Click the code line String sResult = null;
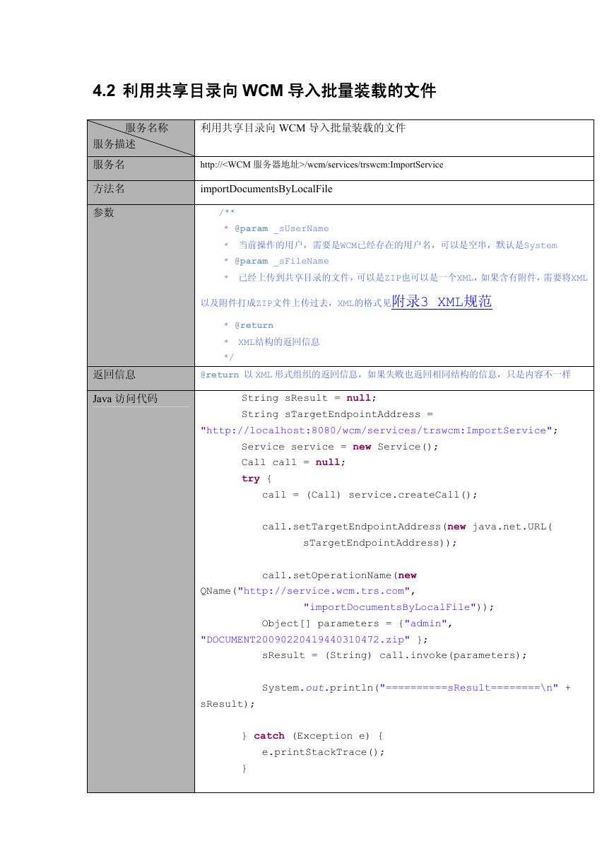Viewport: 614px width, 868px height. tap(309, 398)
